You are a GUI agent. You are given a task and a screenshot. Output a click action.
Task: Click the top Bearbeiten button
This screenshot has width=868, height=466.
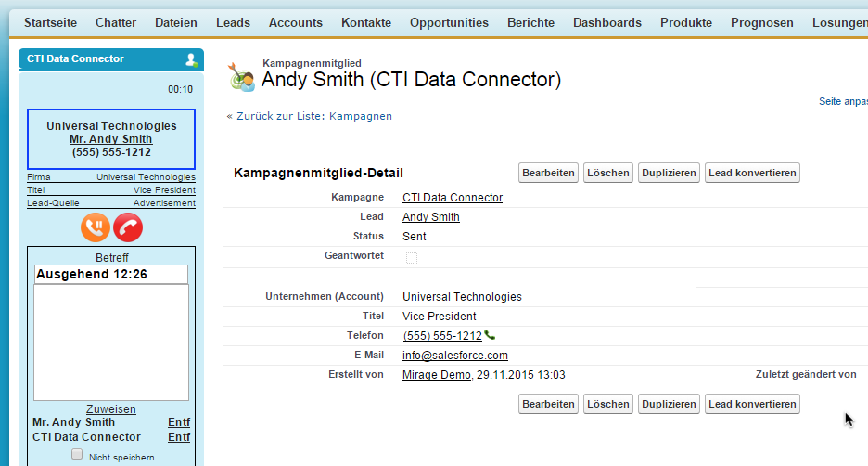coord(548,173)
